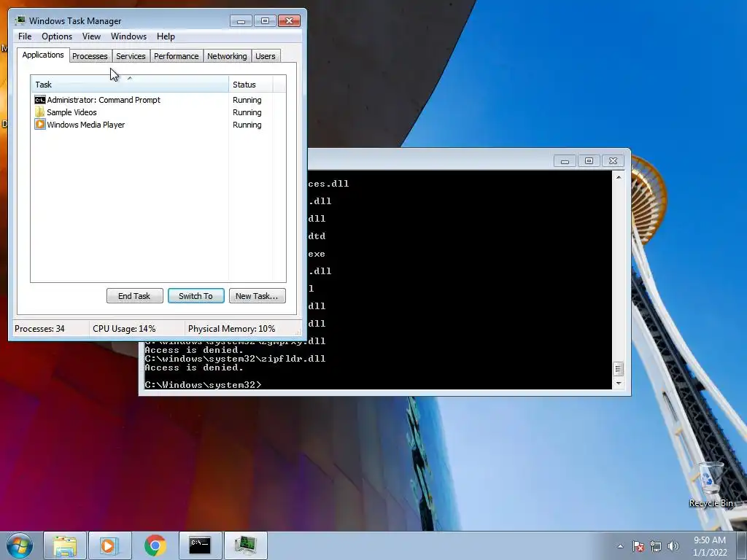Open Windows Explorer from the taskbar
This screenshot has width=747, height=560.
coord(65,545)
